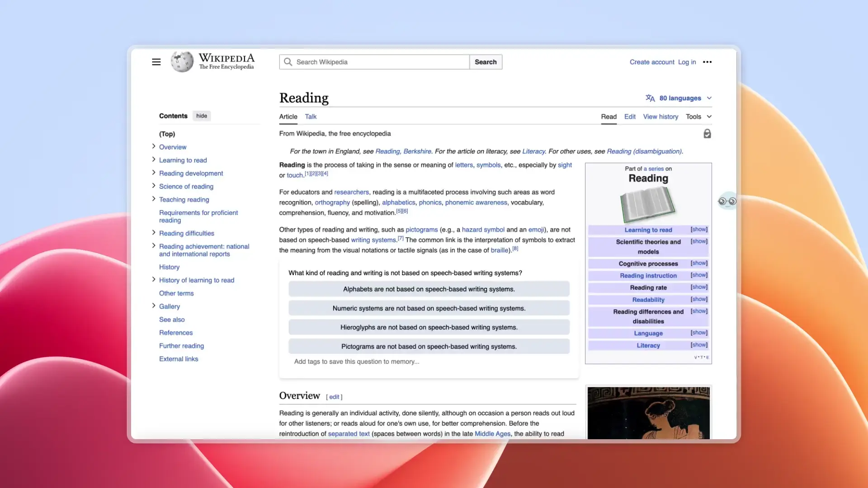The width and height of the screenshot is (868, 488).
Task: Click the magnifying glass search icon
Action: tap(288, 62)
